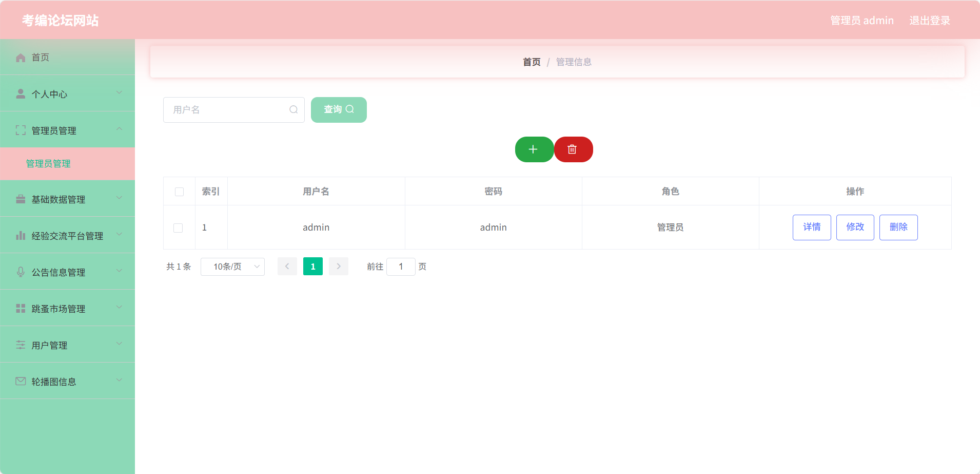The image size is (980, 474).
Task: Open 首页 in the sidebar
Action: coord(67,57)
